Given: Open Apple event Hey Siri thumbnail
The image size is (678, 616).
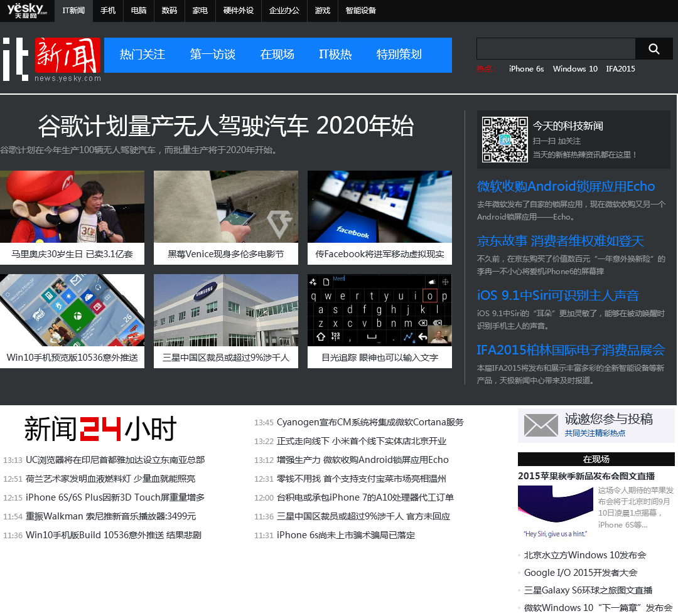Looking at the screenshot, I should tap(555, 512).
